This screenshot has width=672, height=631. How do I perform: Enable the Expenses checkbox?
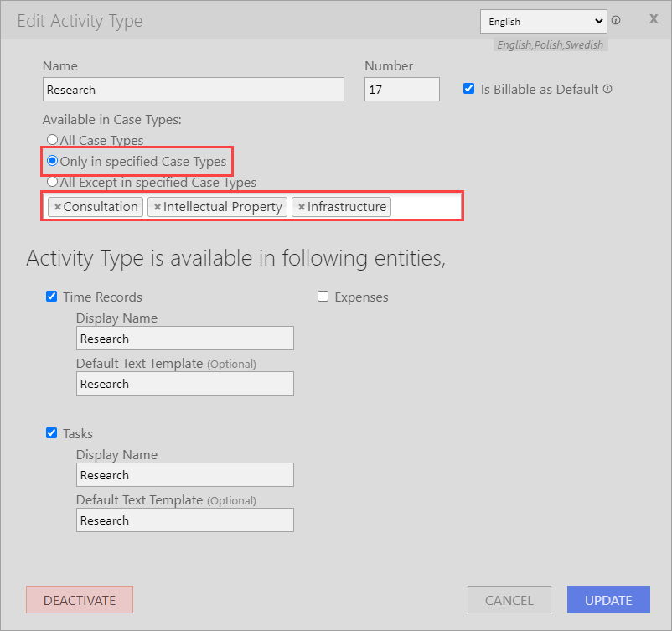(x=323, y=297)
